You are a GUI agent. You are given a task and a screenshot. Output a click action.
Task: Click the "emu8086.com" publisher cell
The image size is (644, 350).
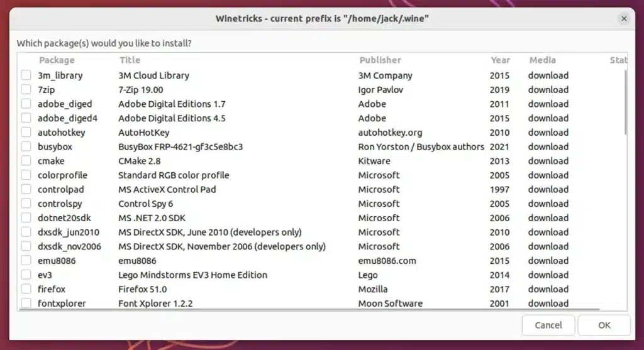coord(387,261)
